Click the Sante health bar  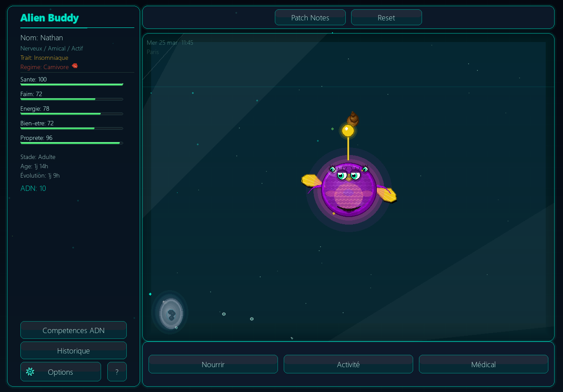point(72,84)
